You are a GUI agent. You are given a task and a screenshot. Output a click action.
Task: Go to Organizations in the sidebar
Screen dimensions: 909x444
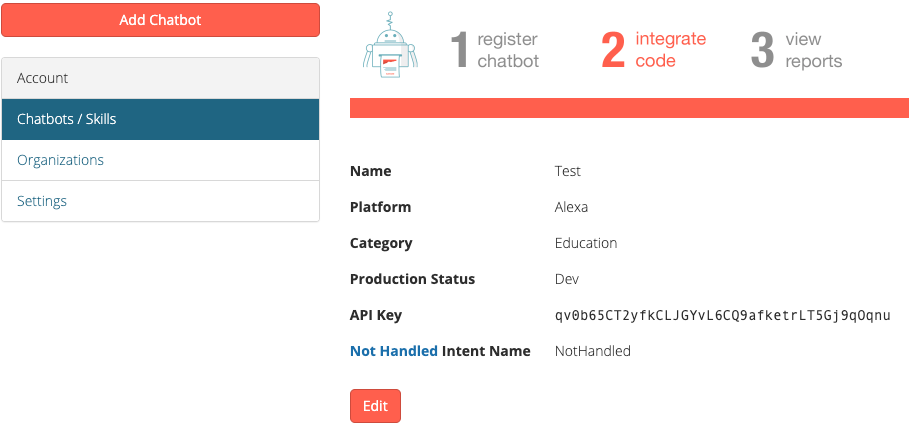[60, 160]
